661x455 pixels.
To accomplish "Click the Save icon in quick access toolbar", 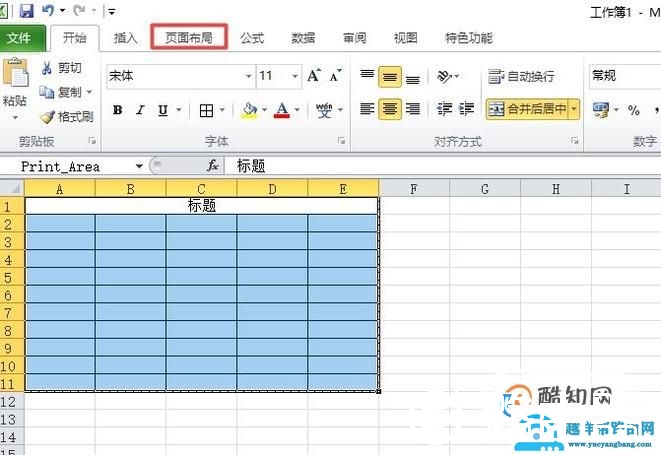I will (26, 10).
